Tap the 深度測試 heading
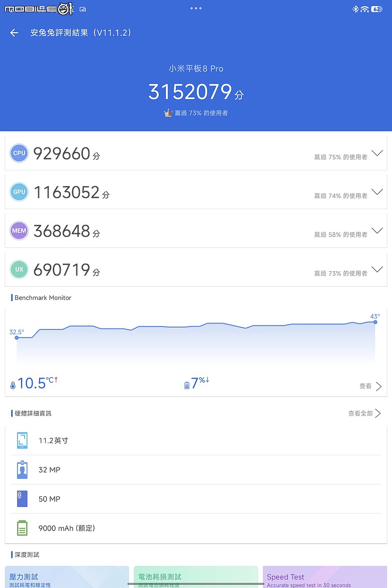The width and height of the screenshot is (392, 588). [x=27, y=555]
